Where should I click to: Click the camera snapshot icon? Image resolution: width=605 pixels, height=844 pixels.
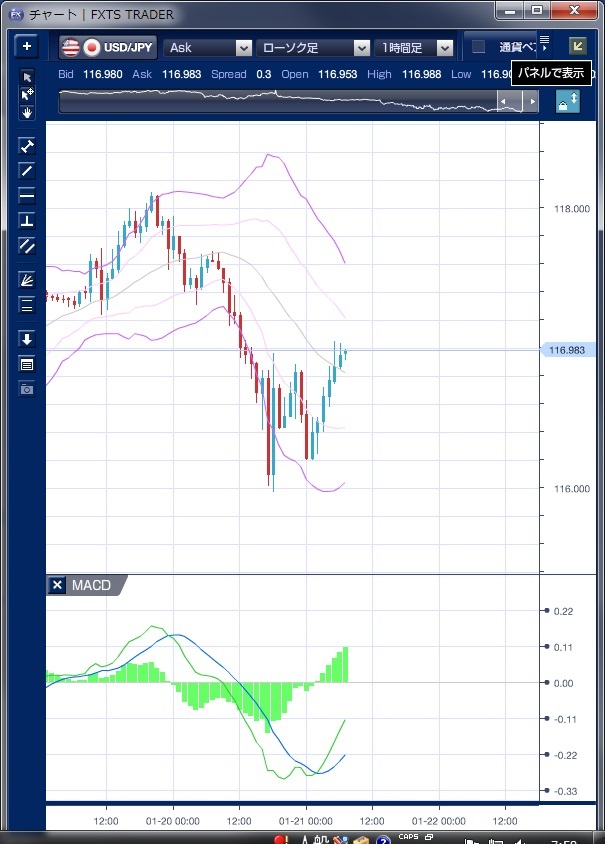[27, 388]
